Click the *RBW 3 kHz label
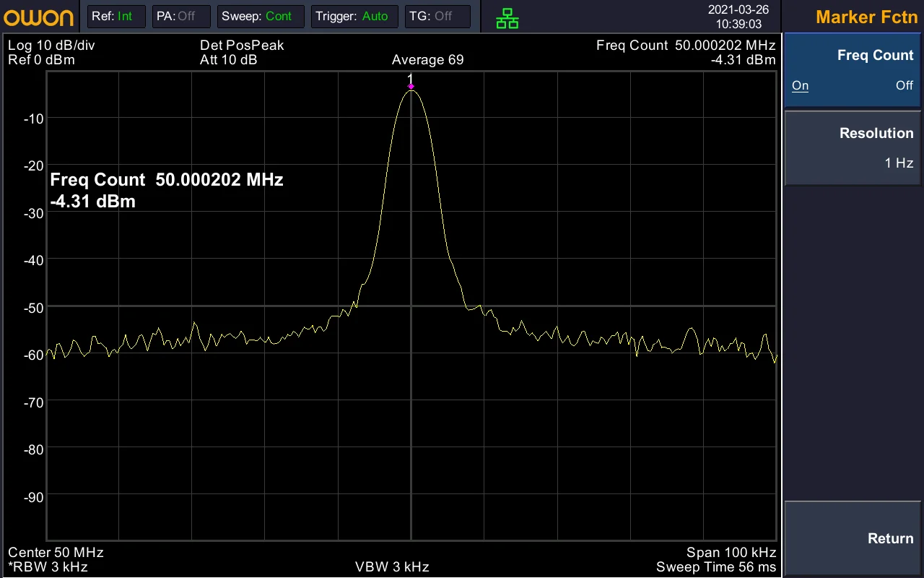Viewport: 924px width, 578px height. (x=48, y=567)
